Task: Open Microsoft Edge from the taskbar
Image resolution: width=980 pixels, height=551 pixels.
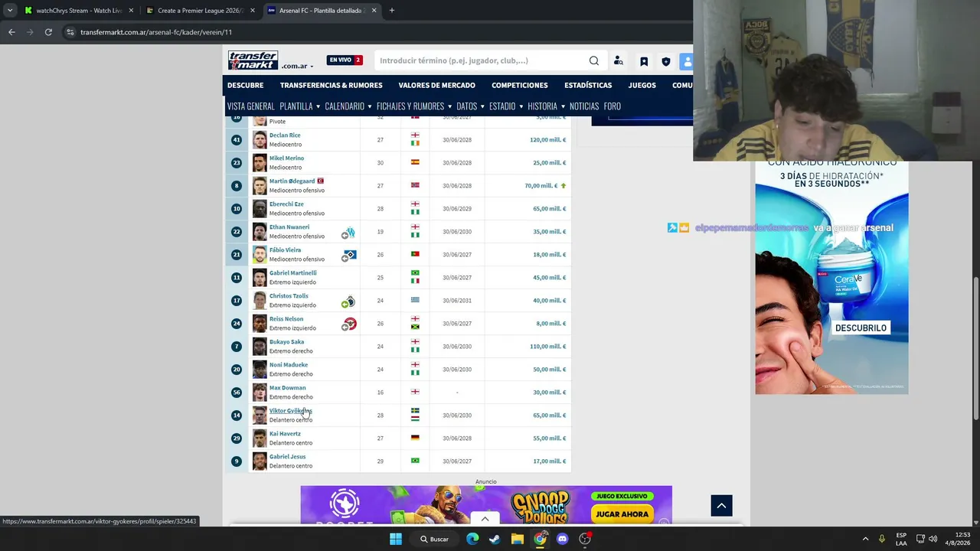Action: [472, 539]
